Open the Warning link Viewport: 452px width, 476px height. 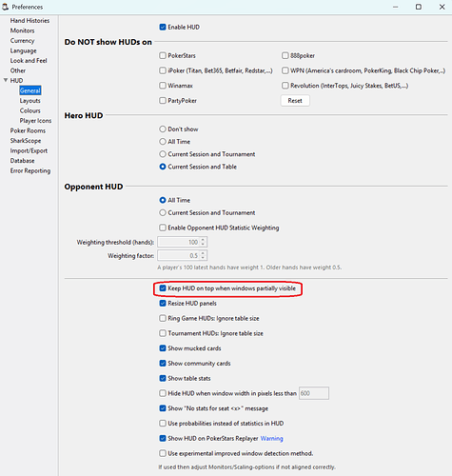coord(271,438)
